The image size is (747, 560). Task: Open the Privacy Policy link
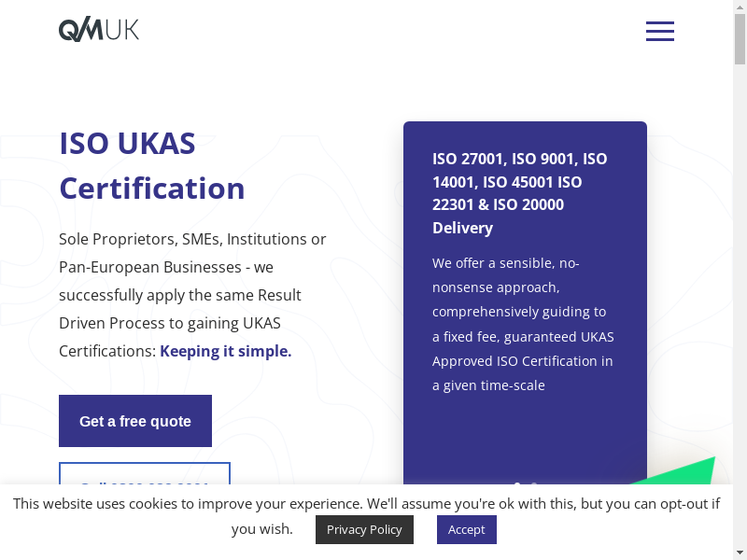click(364, 529)
